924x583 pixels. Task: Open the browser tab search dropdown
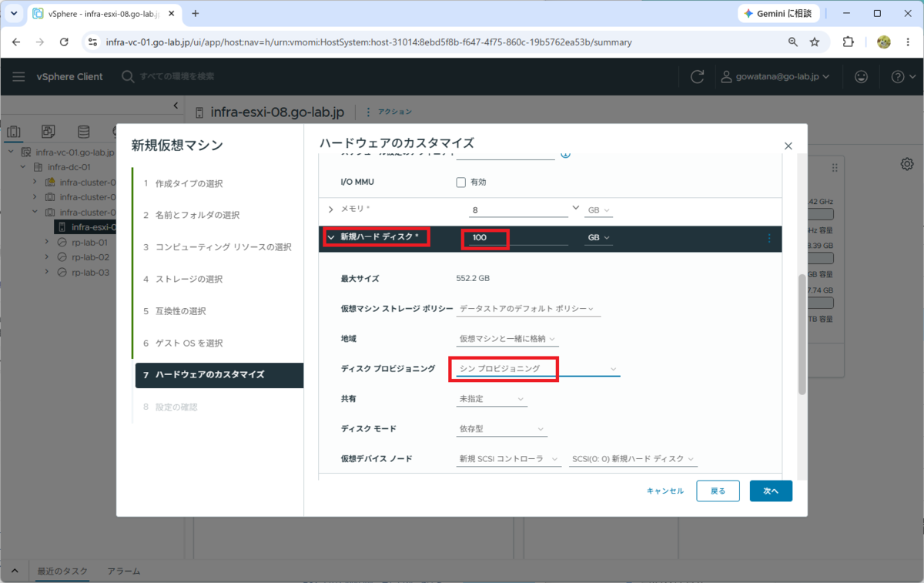pos(14,14)
